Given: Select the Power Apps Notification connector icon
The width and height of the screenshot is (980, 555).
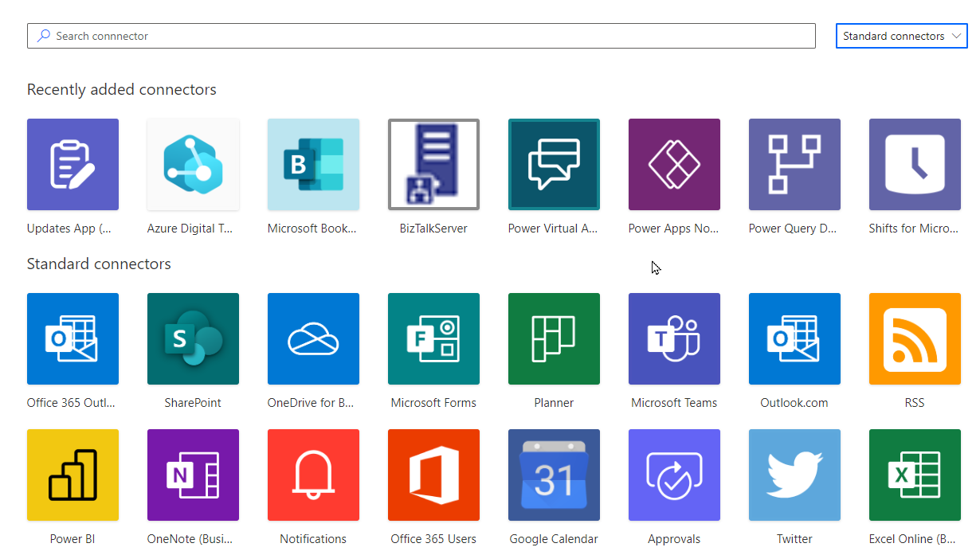Looking at the screenshot, I should (674, 164).
